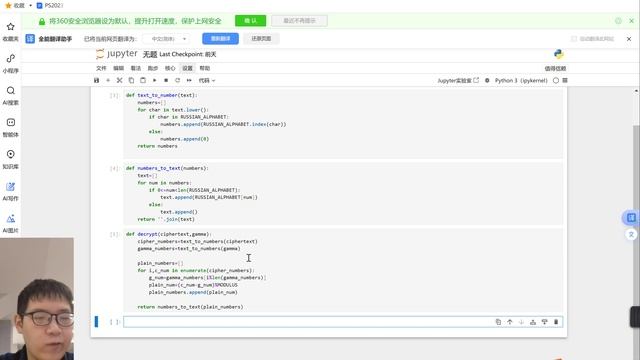This screenshot has width=640, height=360.
Task: Click the translation assistant icon (全能翻译助手)
Action: [30, 39]
